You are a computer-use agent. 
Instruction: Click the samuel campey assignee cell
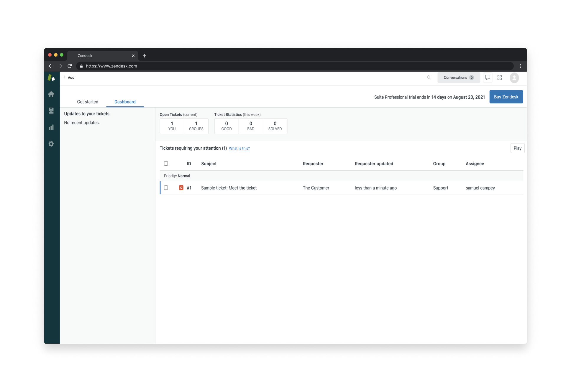pyautogui.click(x=480, y=188)
